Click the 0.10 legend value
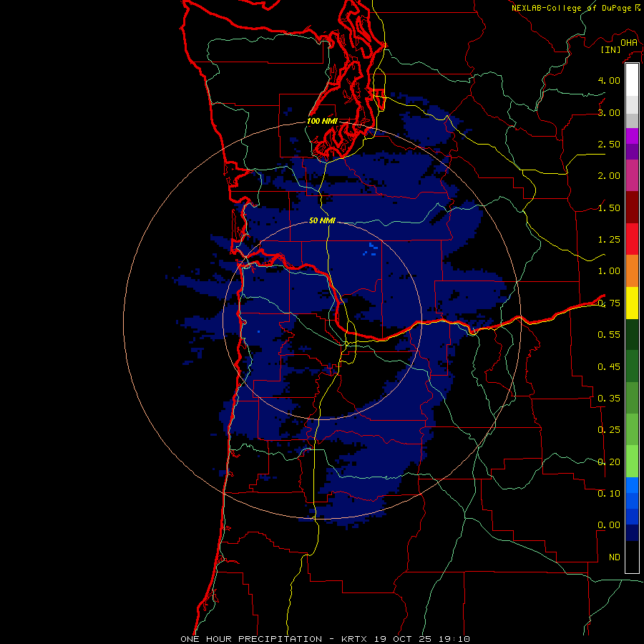644x644 pixels. click(609, 494)
